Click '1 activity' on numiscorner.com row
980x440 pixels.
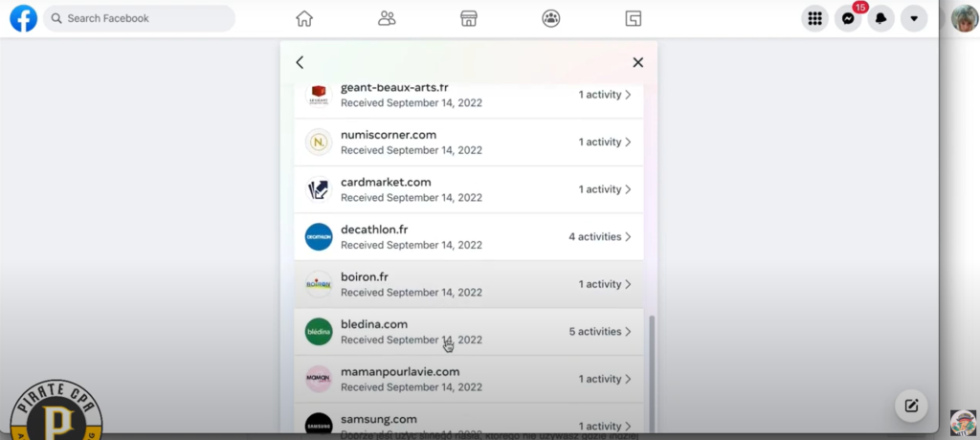pos(599,142)
